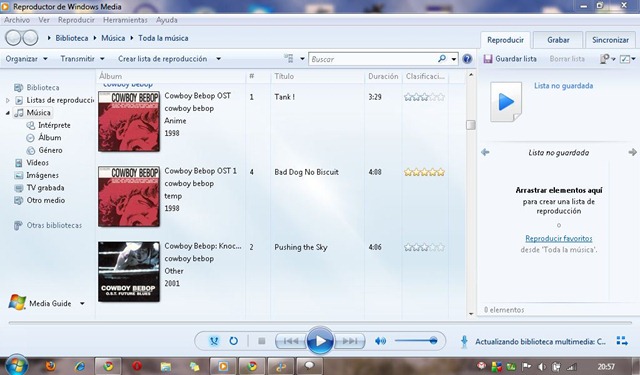Open the Herramientas menu
This screenshot has width=640, height=375.
pyautogui.click(x=125, y=20)
